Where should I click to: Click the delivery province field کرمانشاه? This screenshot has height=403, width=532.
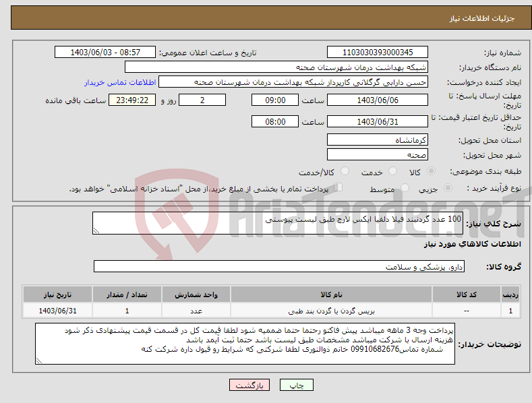(x=378, y=139)
